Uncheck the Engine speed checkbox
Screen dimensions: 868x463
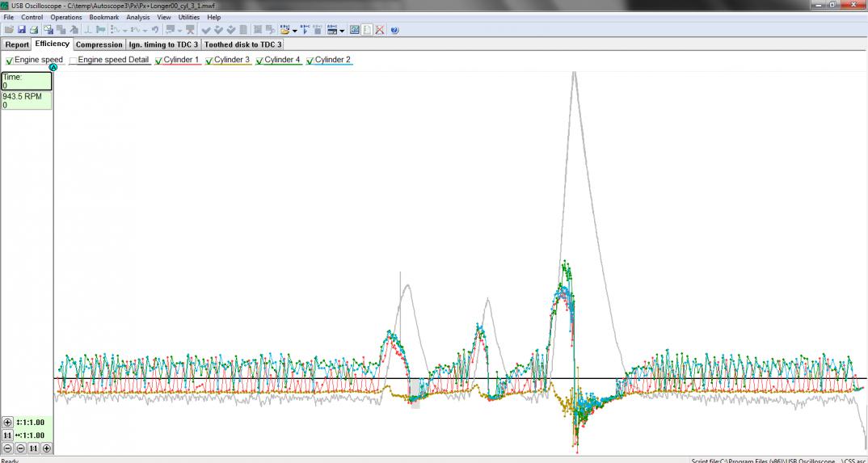pyautogui.click(x=10, y=61)
